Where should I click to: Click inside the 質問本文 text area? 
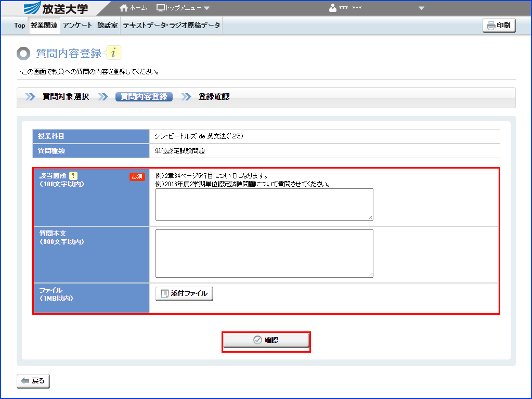[x=264, y=252]
